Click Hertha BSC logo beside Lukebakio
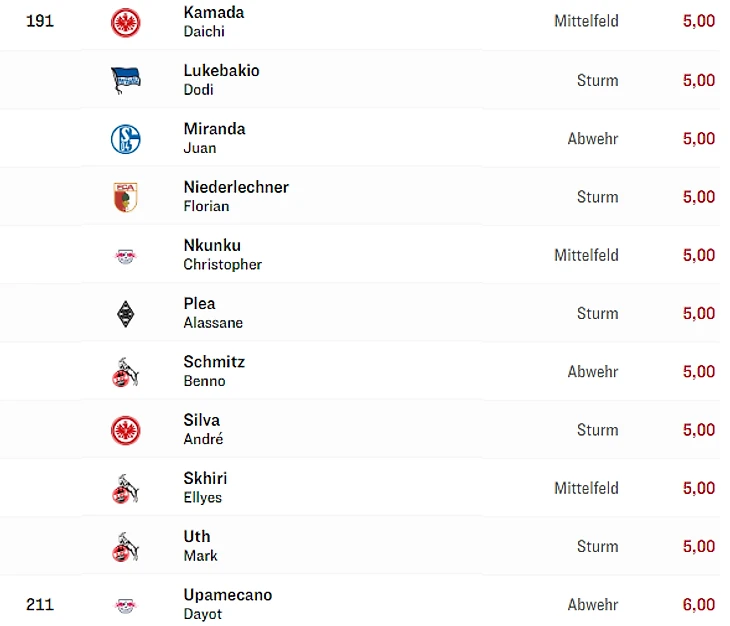This screenshot has width=730, height=626. 125,80
